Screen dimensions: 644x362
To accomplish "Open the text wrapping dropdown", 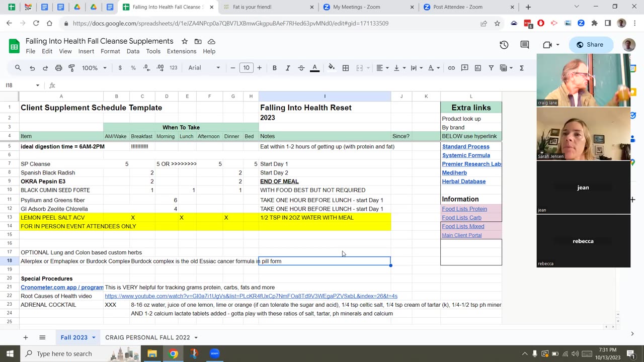I will click(x=417, y=68).
